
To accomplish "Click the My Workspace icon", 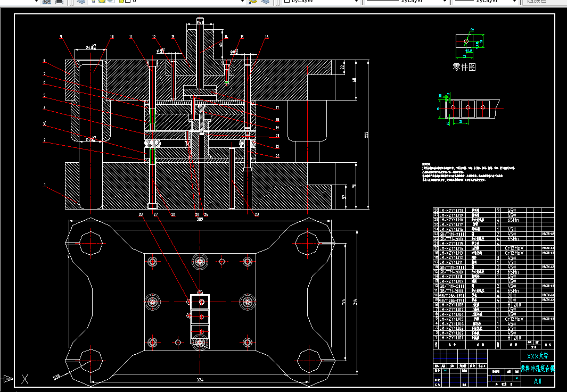I will 59,2.
